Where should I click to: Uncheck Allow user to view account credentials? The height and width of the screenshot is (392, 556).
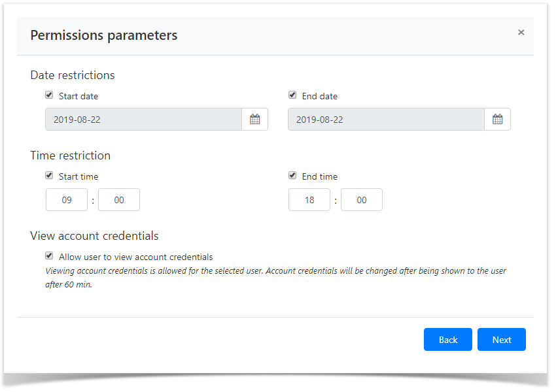click(49, 255)
